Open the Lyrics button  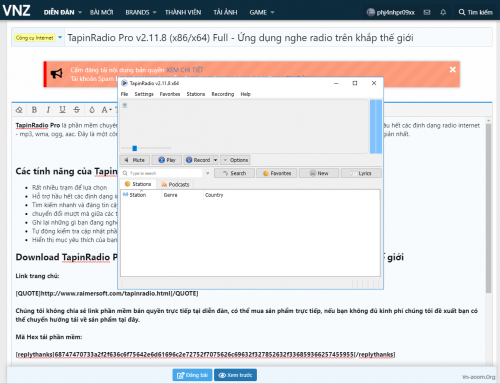(361, 173)
